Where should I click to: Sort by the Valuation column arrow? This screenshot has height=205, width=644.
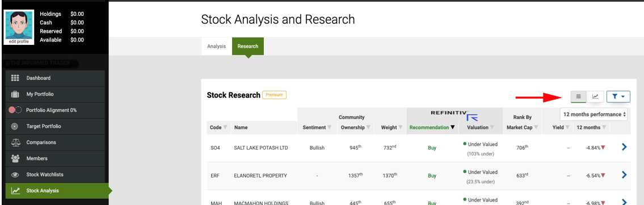pyautogui.click(x=492, y=128)
